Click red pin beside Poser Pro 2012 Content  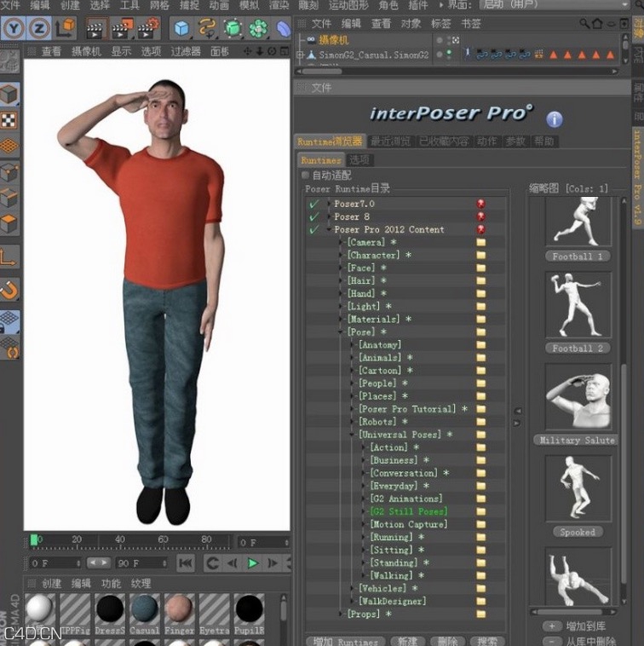pos(480,229)
